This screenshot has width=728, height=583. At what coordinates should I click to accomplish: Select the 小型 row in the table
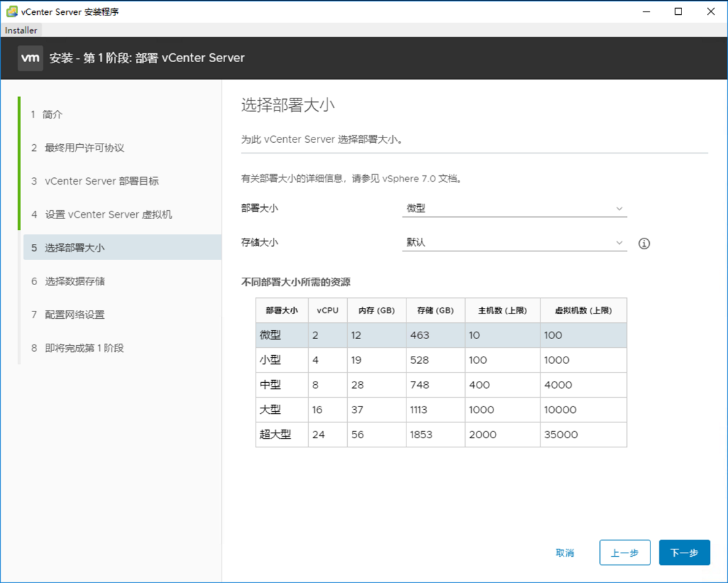tap(441, 360)
